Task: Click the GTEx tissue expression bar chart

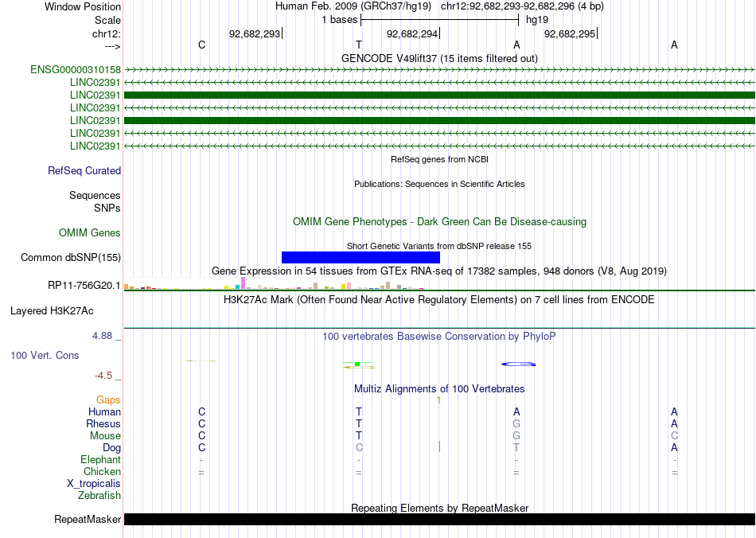Action: click(275, 283)
